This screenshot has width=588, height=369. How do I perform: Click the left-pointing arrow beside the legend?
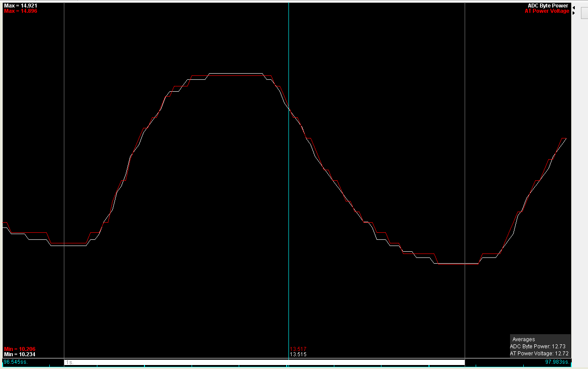pyautogui.click(x=573, y=7)
